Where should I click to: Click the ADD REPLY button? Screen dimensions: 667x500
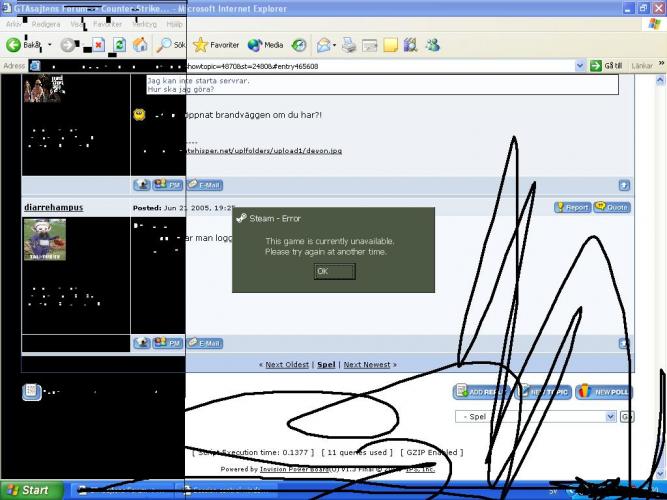coord(481,391)
